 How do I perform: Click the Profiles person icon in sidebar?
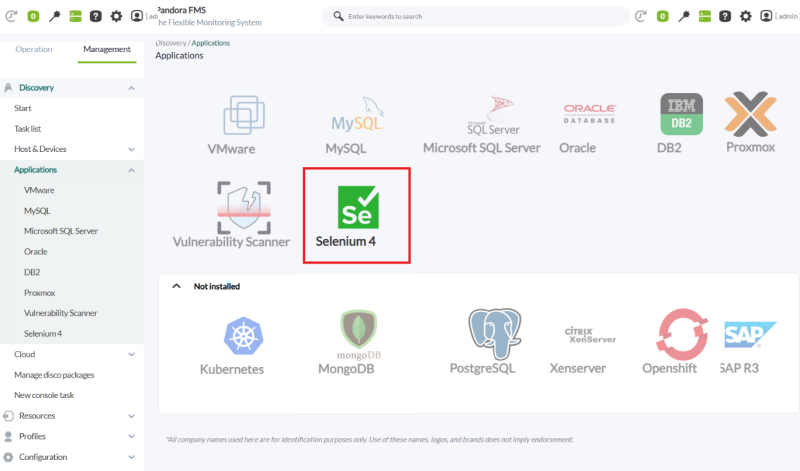(x=8, y=436)
